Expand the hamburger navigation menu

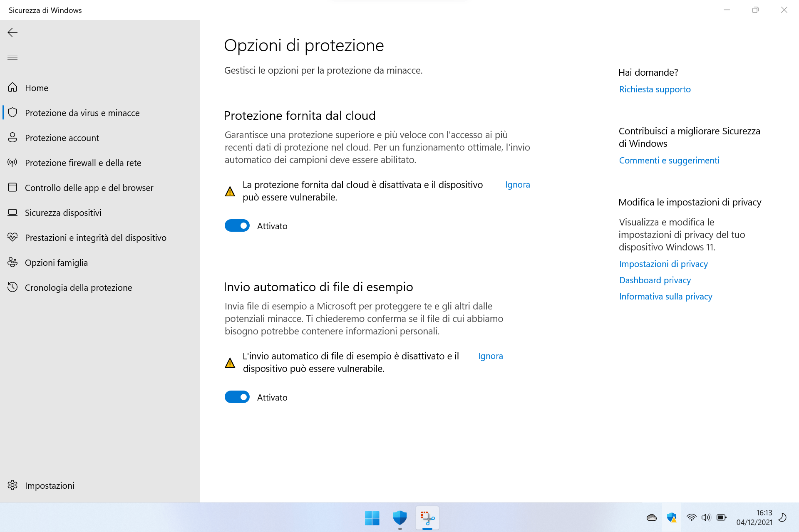[x=12, y=57]
